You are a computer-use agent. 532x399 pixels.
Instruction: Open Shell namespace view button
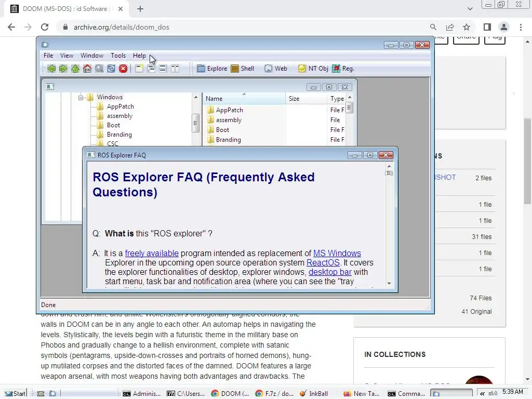tap(242, 69)
